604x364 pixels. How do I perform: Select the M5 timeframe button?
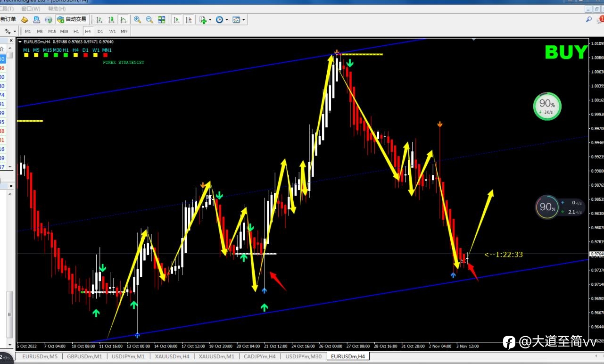(x=40, y=32)
